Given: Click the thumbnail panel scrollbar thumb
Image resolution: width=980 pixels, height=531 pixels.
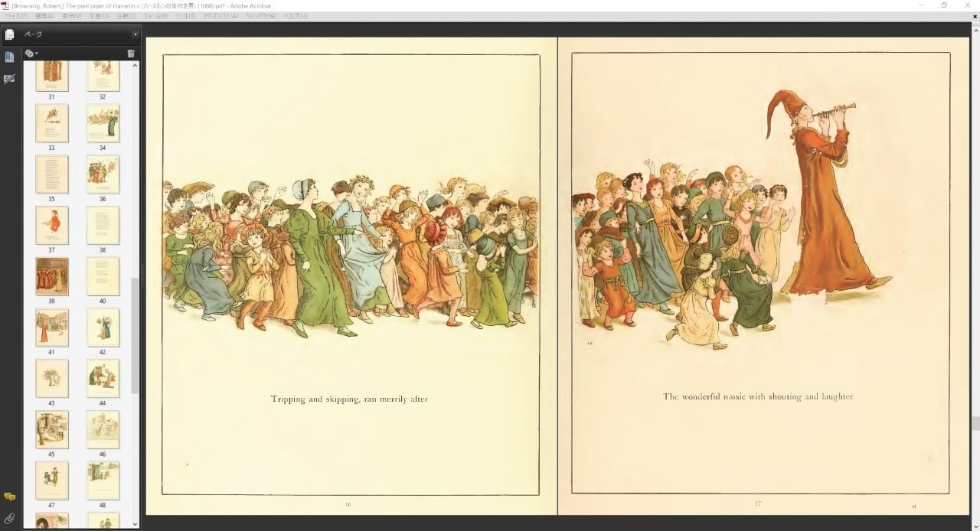Looking at the screenshot, I should tap(136, 335).
